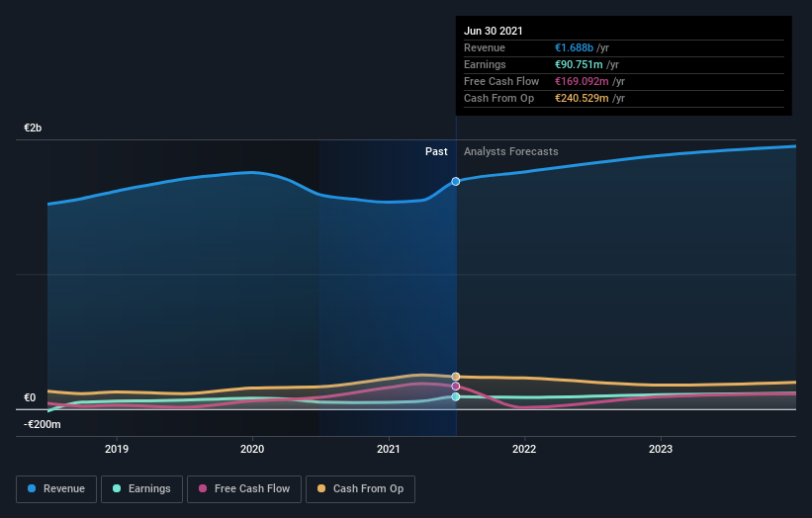Click the €240.529m cash from op value

coord(582,98)
